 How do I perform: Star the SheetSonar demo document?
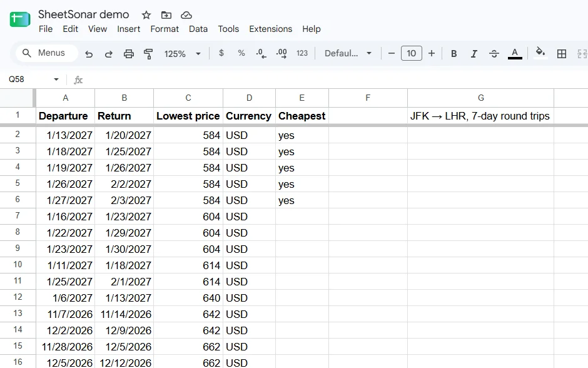146,15
